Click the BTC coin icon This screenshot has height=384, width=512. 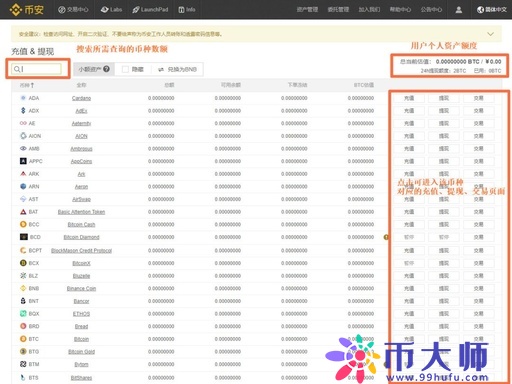pos(23,339)
